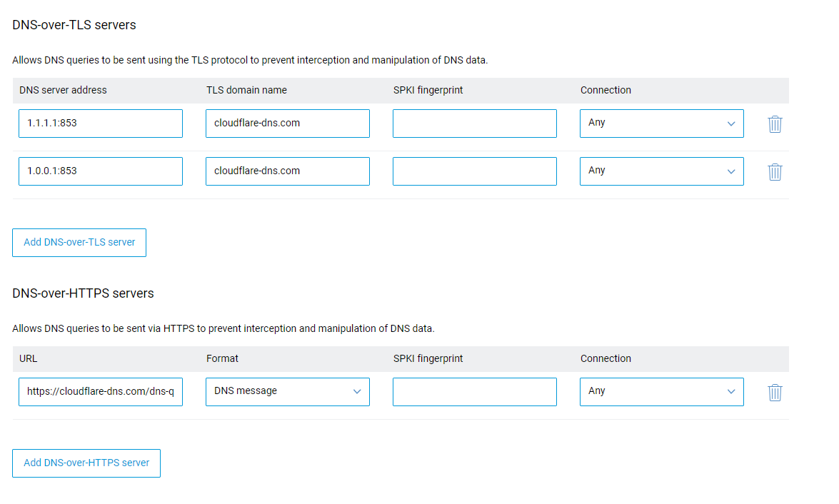This screenshot has height=504, width=839.
Task: Click Add DNS-over-TLS server button
Action: [79, 243]
